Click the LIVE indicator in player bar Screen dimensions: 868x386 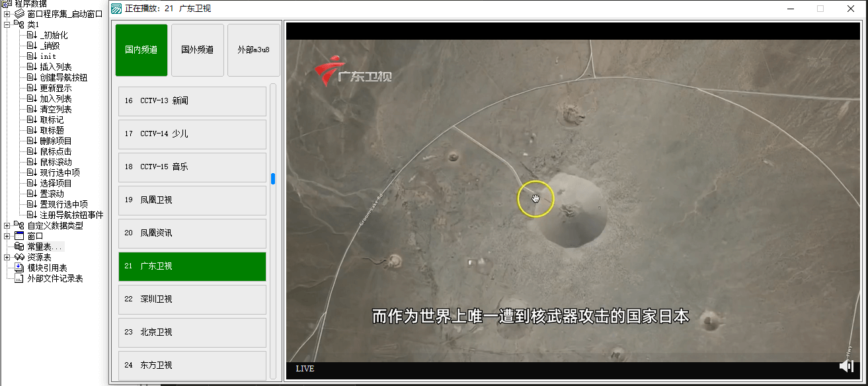(x=305, y=369)
